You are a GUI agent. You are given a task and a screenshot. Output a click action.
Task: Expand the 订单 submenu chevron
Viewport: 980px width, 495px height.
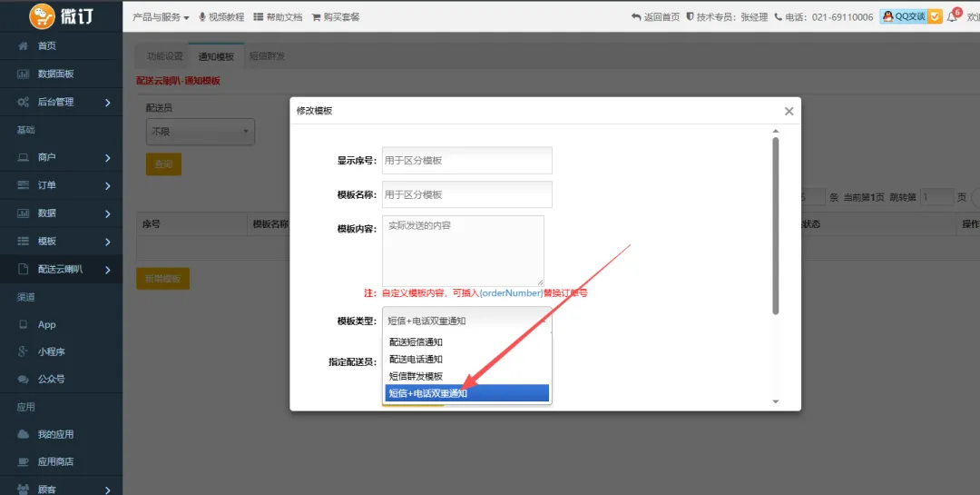(x=107, y=186)
